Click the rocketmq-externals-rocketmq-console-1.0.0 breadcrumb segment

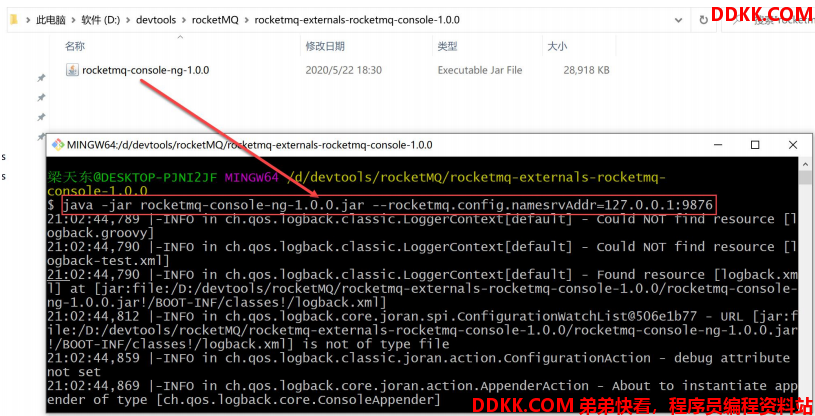tap(357, 20)
